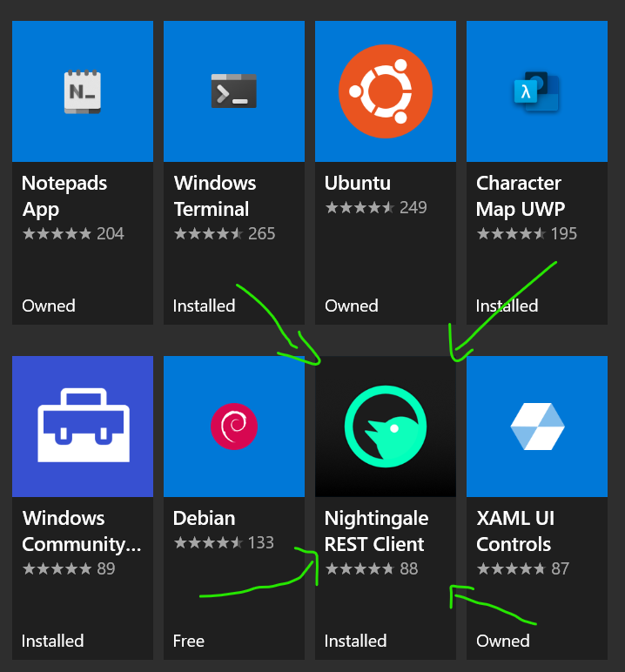Select the orange Ubuntu logo

[x=386, y=91]
